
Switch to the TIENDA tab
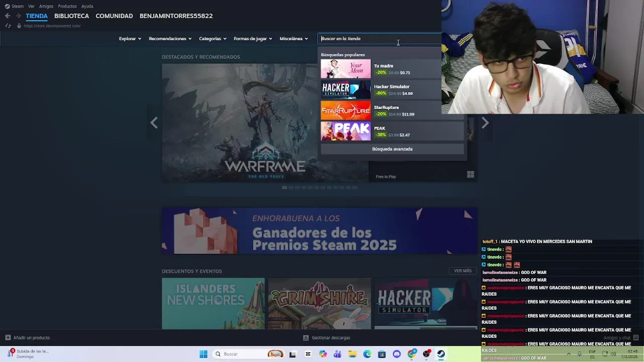(37, 16)
